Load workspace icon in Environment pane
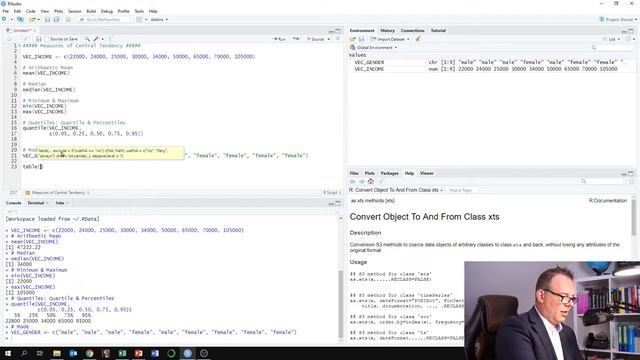640x360 pixels. (x=353, y=39)
